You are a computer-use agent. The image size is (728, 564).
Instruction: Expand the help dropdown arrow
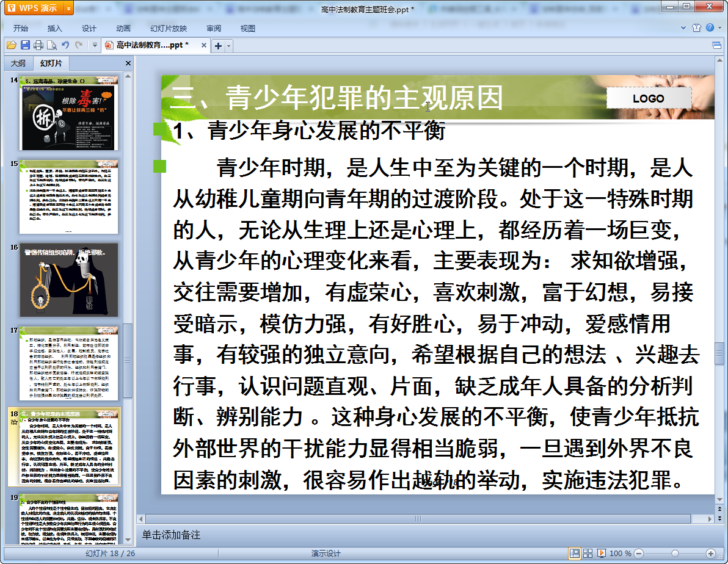719,28
